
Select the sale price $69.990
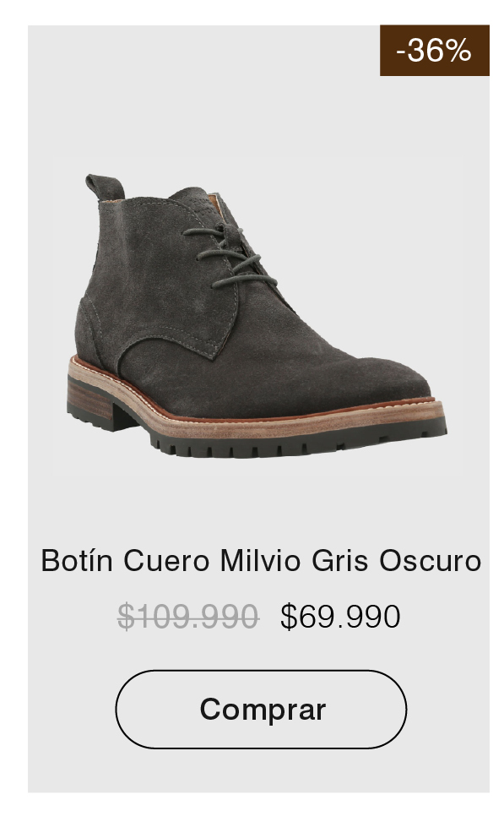340,616
